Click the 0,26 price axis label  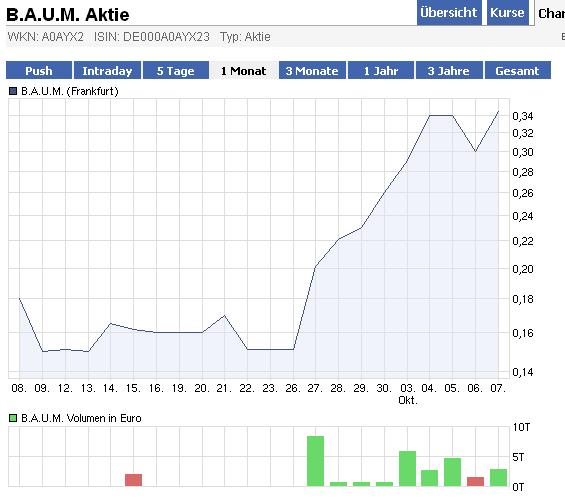pyautogui.click(x=522, y=193)
